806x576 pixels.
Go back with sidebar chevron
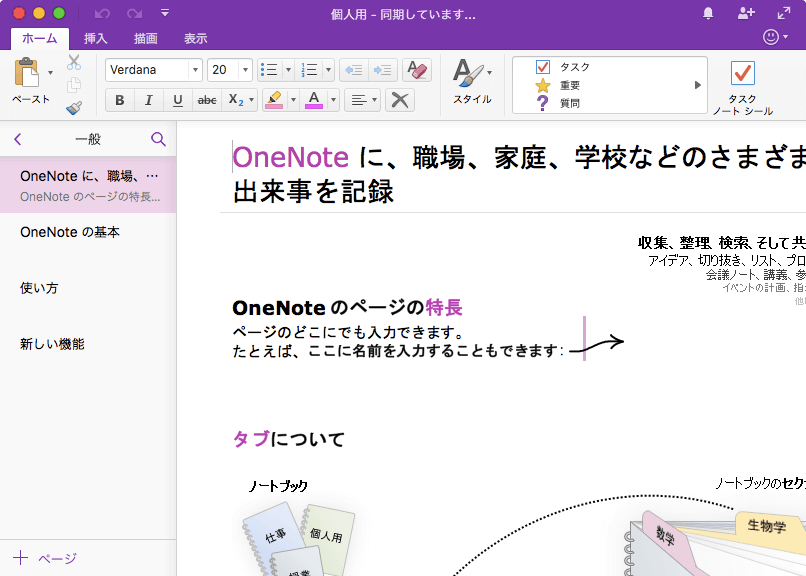click(x=18, y=139)
